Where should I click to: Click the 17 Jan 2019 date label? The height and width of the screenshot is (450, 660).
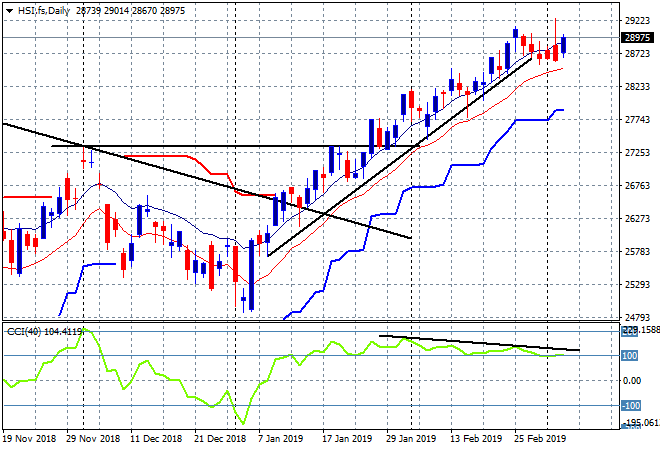347,439
